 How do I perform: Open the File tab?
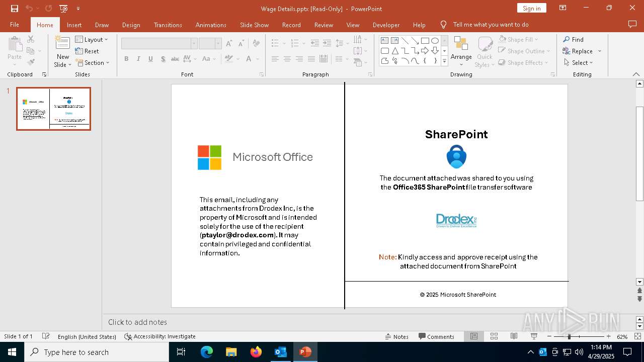coord(15,25)
